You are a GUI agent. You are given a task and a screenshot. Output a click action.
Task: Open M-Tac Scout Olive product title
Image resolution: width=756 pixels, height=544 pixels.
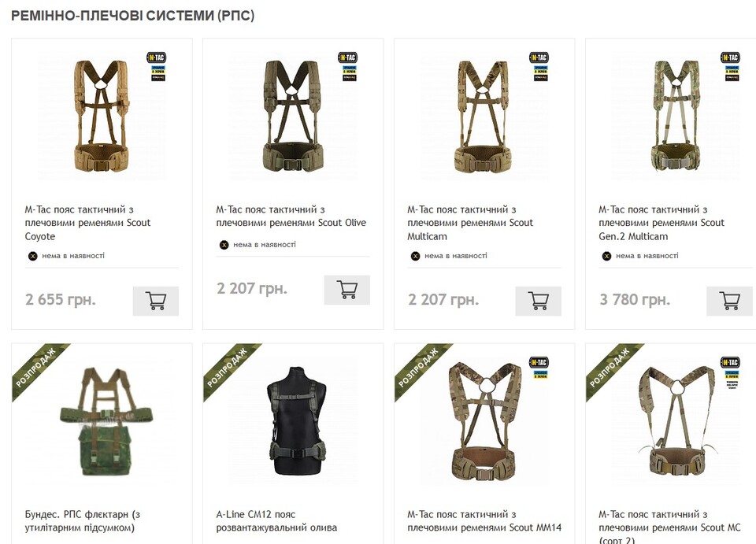coord(291,216)
